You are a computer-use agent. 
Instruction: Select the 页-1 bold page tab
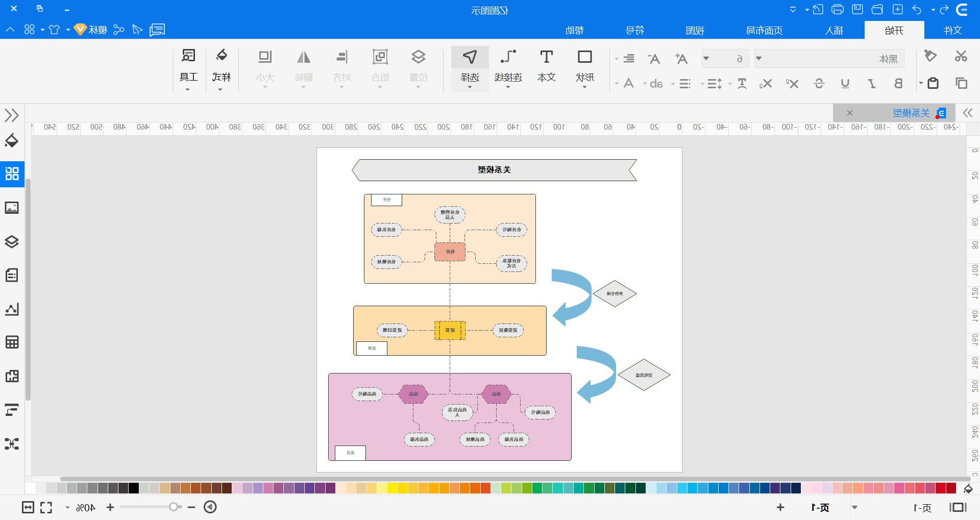coord(820,507)
